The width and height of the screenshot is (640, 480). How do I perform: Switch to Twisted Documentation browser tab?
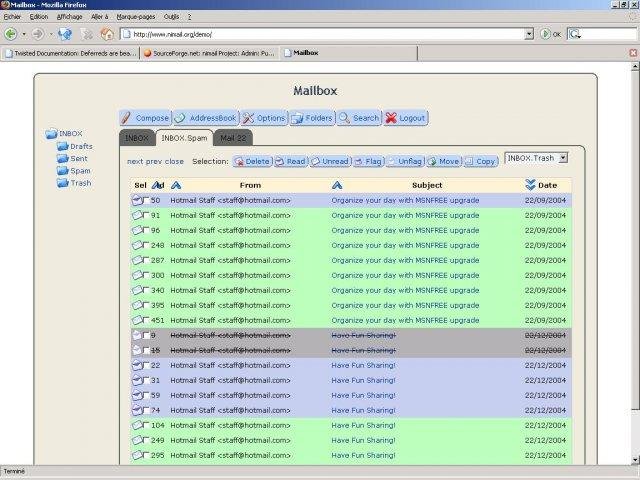pyautogui.click(x=70, y=53)
